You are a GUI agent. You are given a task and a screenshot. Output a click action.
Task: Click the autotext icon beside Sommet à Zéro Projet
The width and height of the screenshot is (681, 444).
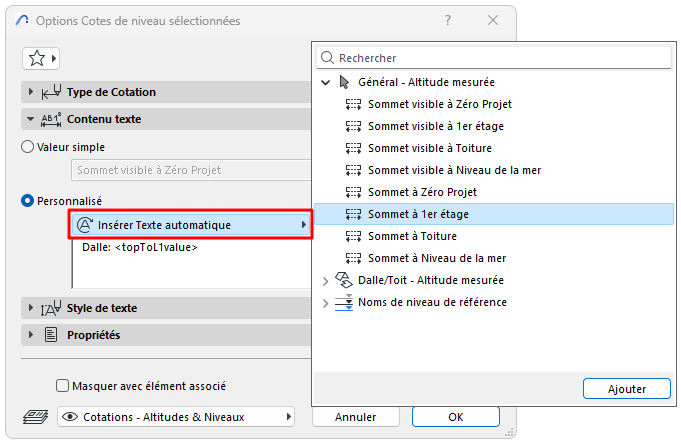coord(353,192)
